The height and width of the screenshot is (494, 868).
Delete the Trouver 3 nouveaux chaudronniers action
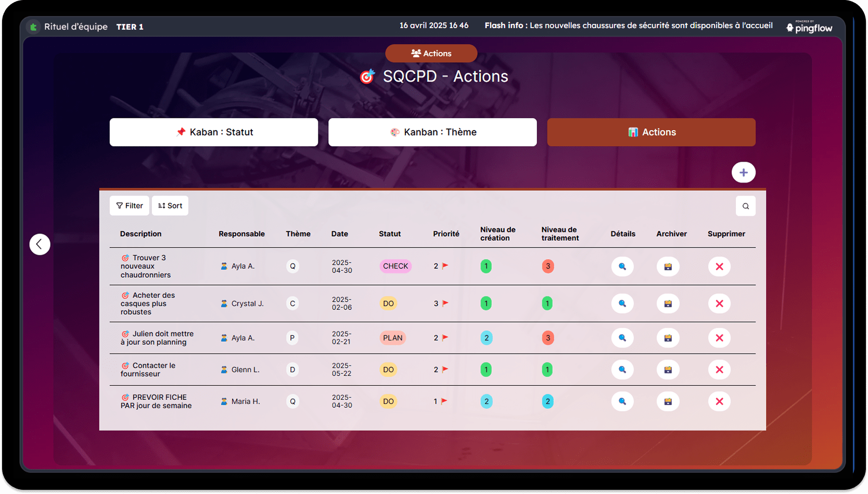719,266
